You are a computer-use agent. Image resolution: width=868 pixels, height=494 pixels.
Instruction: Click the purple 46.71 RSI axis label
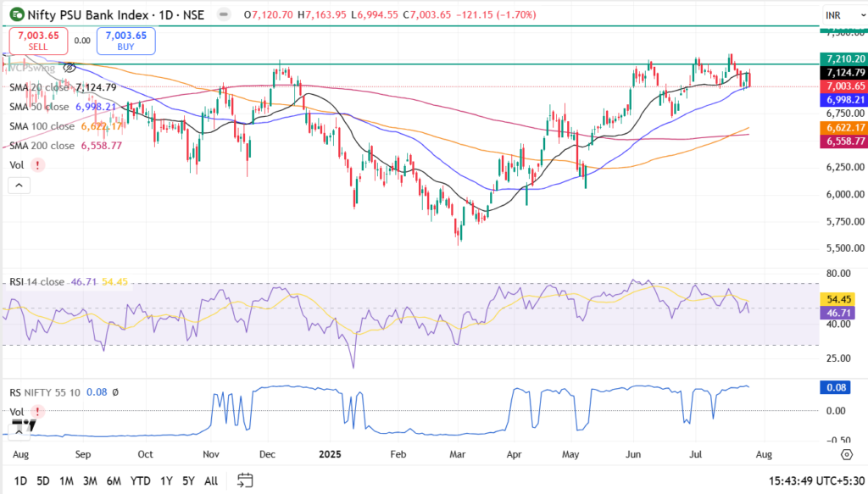837,314
